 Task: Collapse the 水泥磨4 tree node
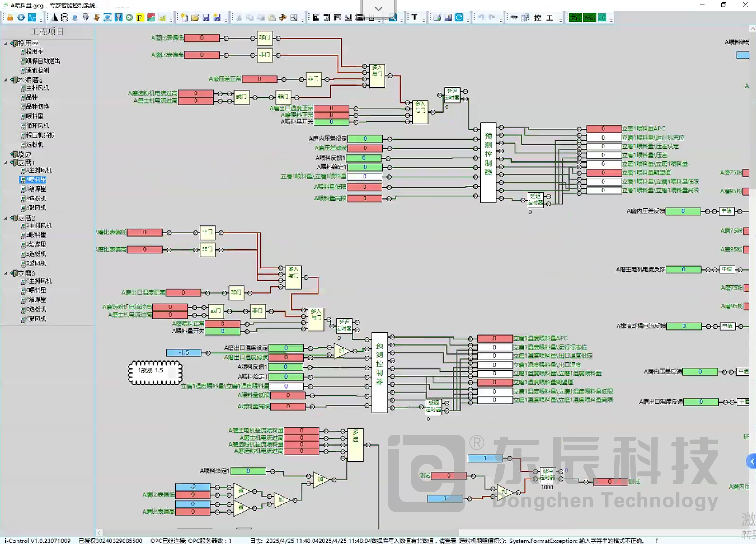pyautogui.click(x=5, y=80)
